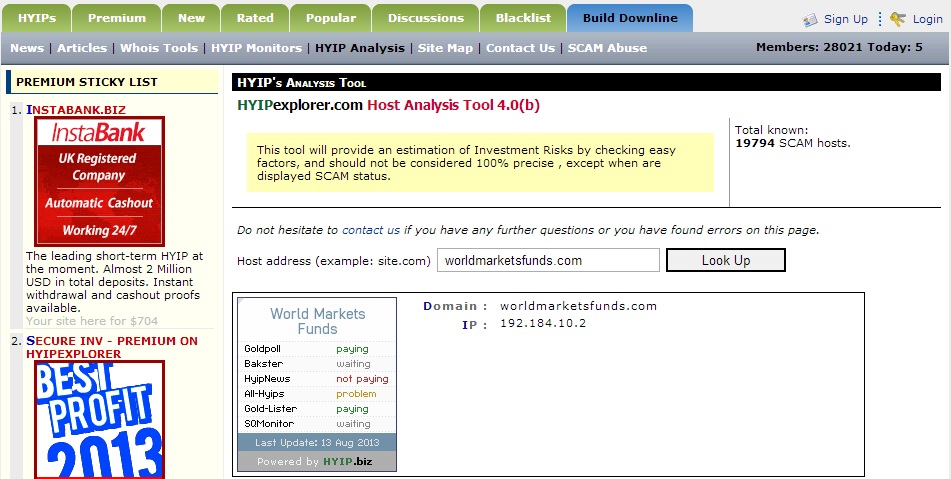Image resolution: width=951 pixels, height=479 pixels.
Task: Click the Gold-Lister monitor row
Action: [317, 409]
